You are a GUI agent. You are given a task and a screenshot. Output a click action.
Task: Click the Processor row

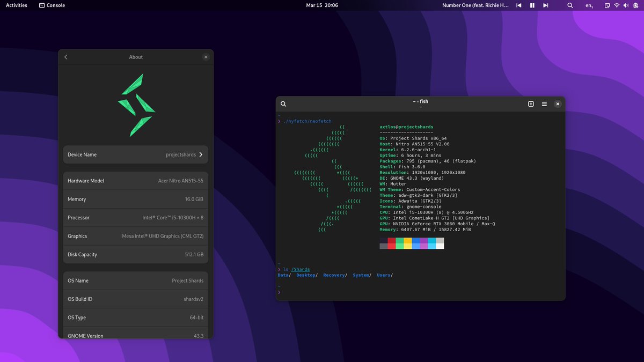coord(136,218)
